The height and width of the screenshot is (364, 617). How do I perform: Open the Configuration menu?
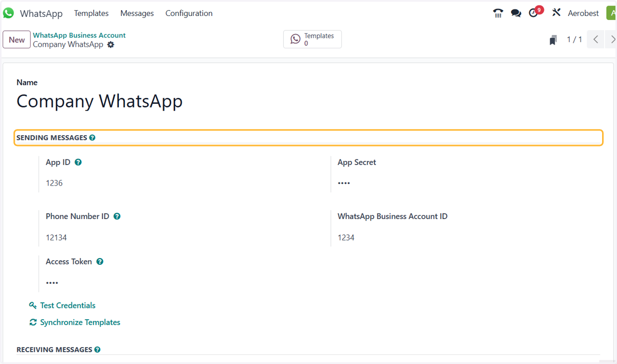pos(189,13)
